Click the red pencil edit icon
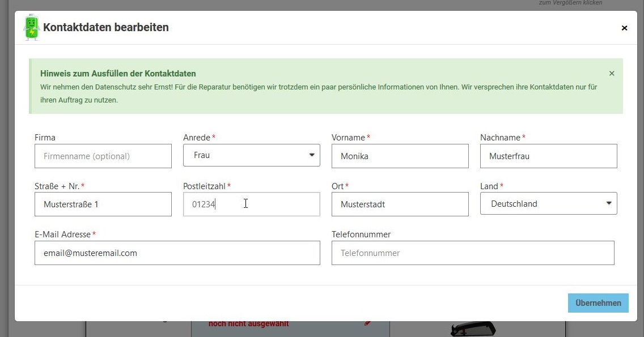644x337 pixels. (367, 323)
